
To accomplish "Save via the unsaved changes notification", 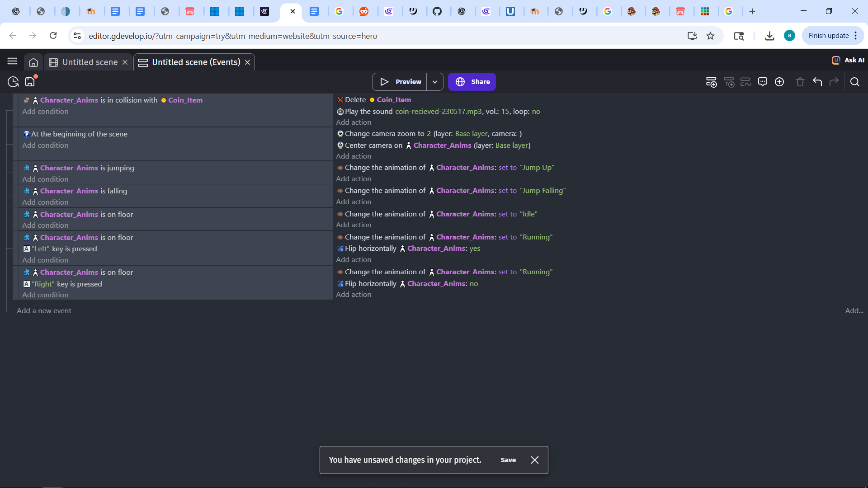I will click(x=508, y=460).
